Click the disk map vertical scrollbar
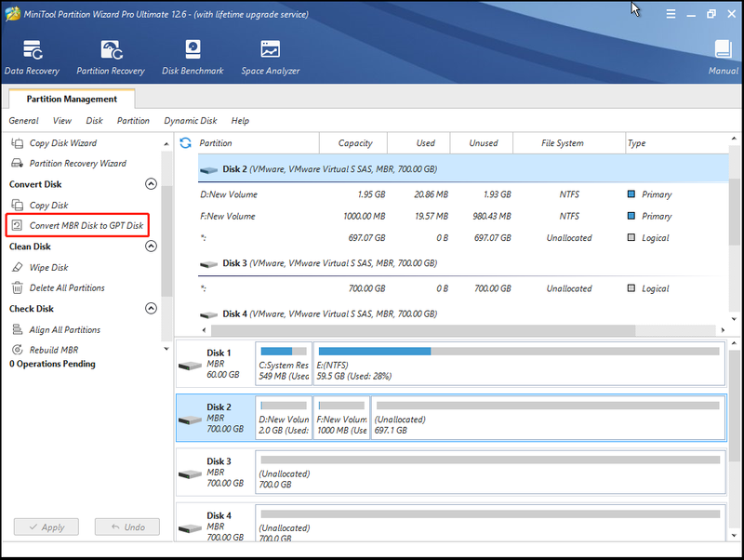 click(734, 406)
